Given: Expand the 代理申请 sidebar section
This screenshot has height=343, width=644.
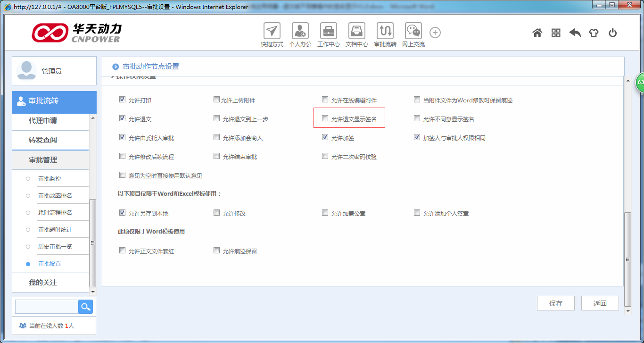Looking at the screenshot, I should click(x=43, y=121).
